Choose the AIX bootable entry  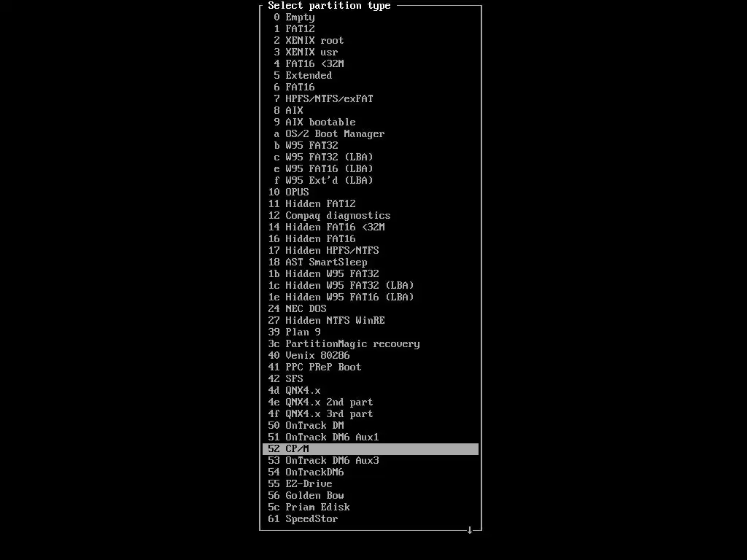[x=370, y=122]
